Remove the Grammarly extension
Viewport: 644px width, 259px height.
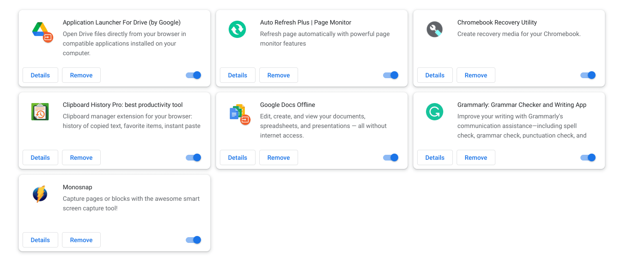(476, 157)
